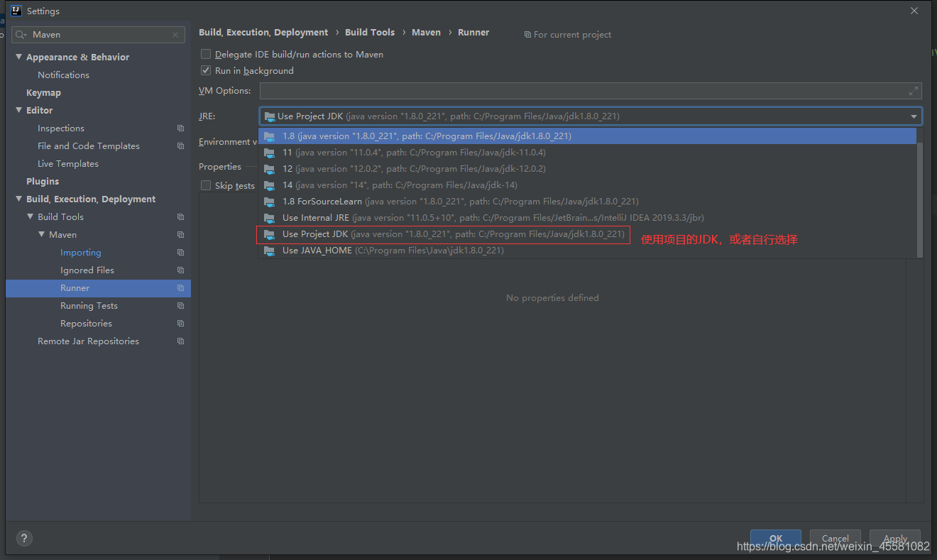Enable Delegate IDE build/run actions to Maven
Image resolution: width=937 pixels, height=560 pixels.
pyautogui.click(x=206, y=54)
